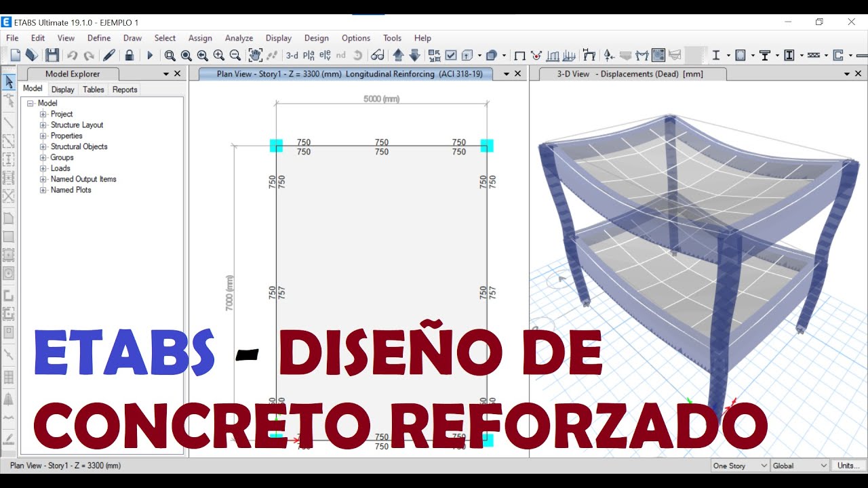Click the Plan View Story1 tab title
Viewport: 868px width, 488px height.
[350, 74]
